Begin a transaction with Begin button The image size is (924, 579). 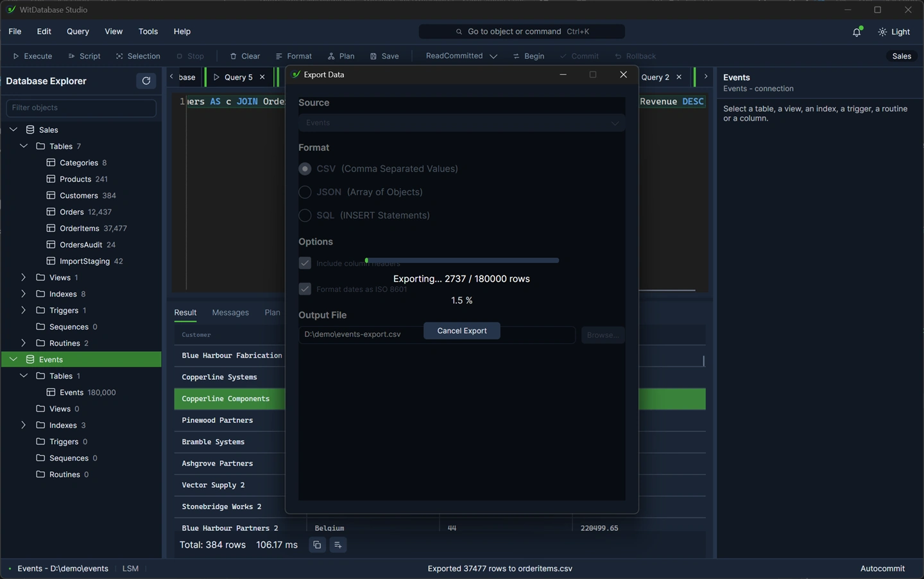click(528, 56)
